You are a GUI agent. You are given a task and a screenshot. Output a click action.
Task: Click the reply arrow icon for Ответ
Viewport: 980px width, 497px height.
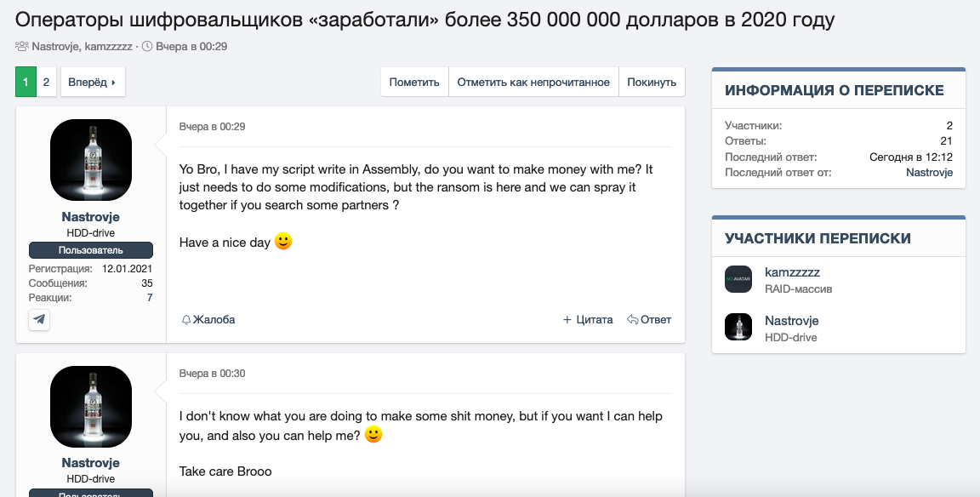[x=633, y=320]
